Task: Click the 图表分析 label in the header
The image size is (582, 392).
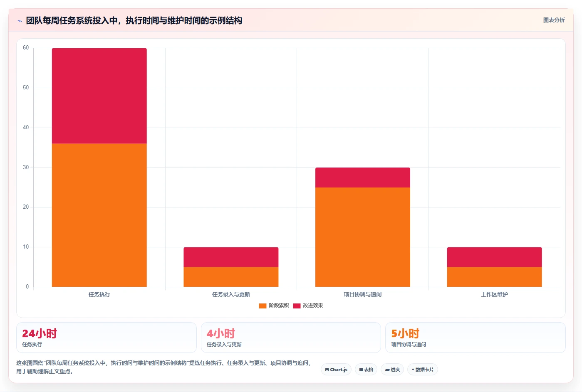Action: pos(554,20)
